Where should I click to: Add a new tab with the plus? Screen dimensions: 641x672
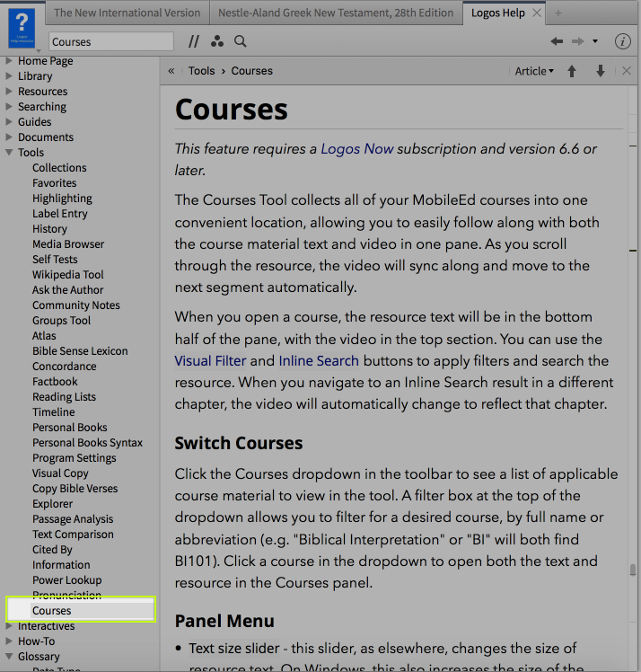click(x=558, y=13)
